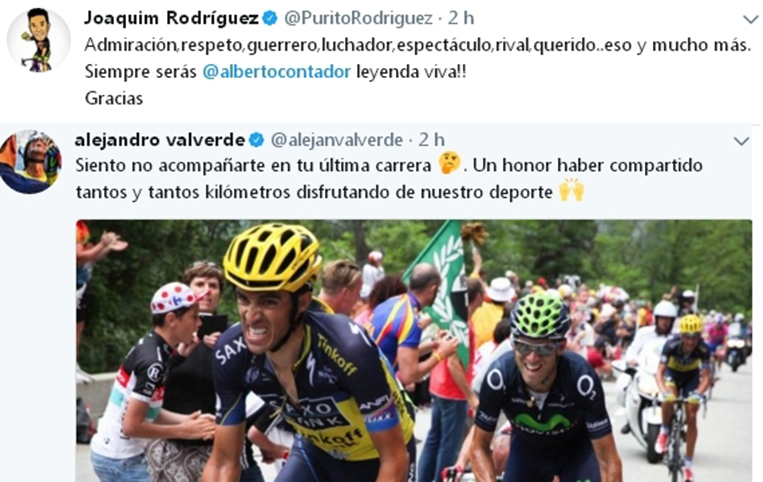This screenshot has width=763, height=482.
Task: Open alejandro valverde's profile avatar
Action: coord(30,162)
